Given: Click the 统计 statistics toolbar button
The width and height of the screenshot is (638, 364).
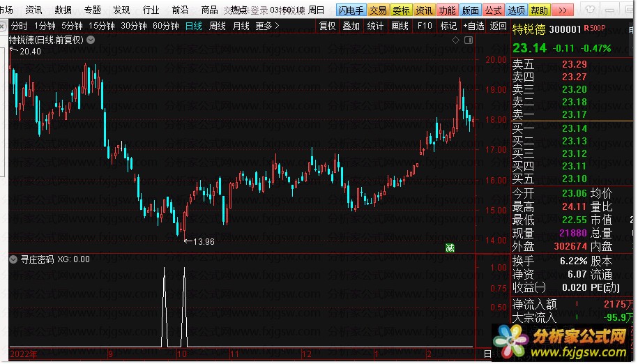Looking at the screenshot, I should [375, 26].
